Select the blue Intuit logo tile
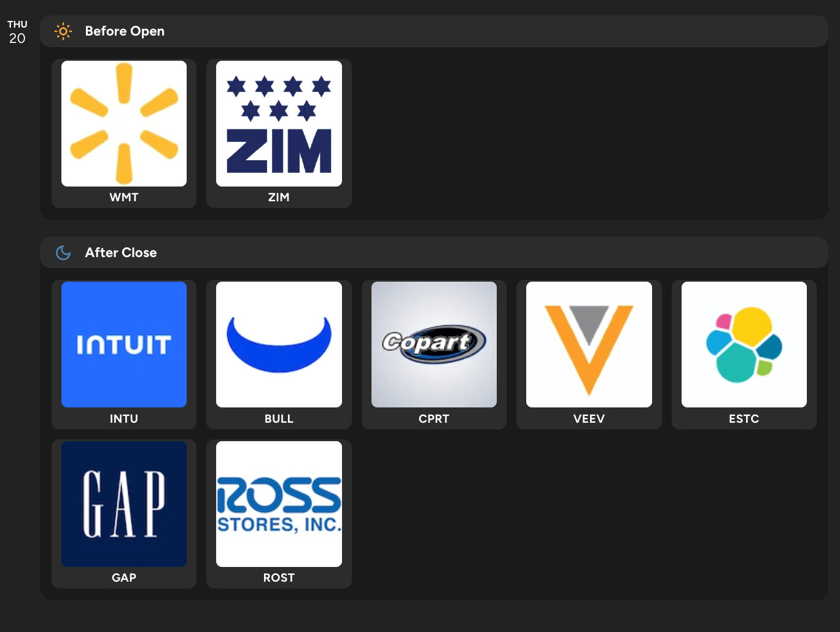Image resolution: width=840 pixels, height=632 pixels. 124,344
